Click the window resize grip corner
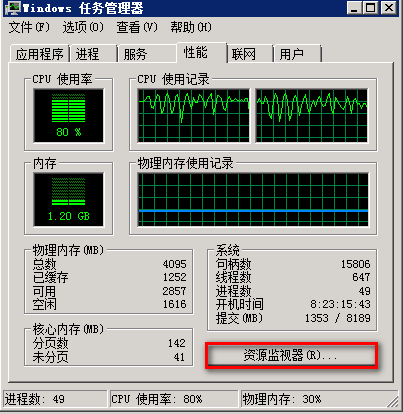Screen dimensions: 403x414 point(392,401)
